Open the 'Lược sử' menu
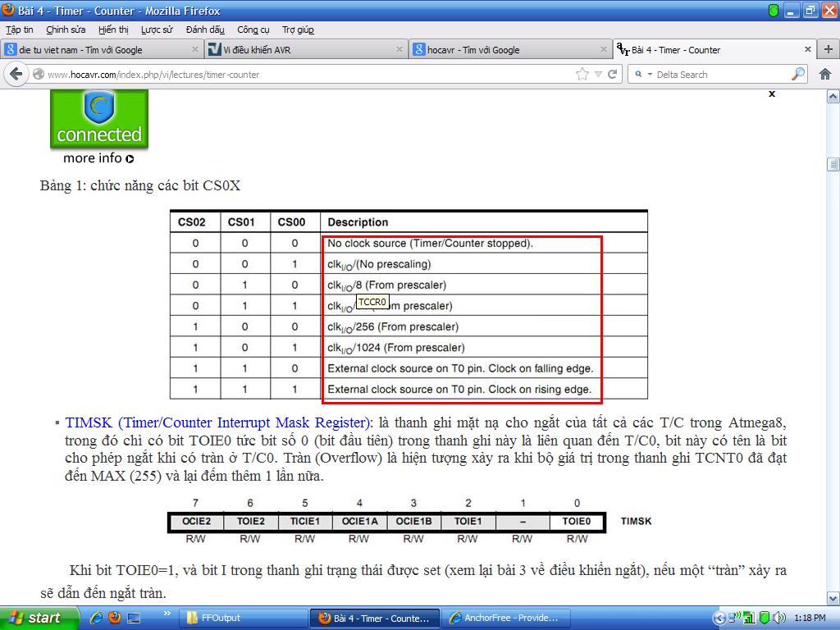Screen dimensions: 840x630 (x=157, y=30)
